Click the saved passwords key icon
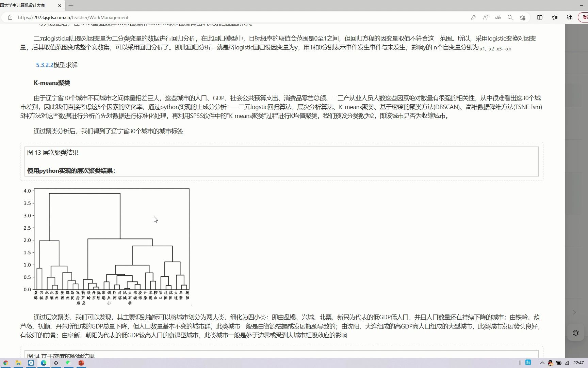 [473, 17]
